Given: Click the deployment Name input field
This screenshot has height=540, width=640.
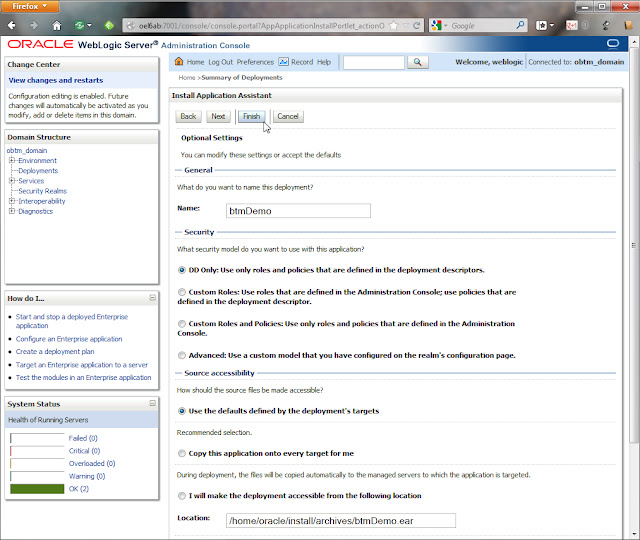Looking at the screenshot, I should [x=298, y=211].
